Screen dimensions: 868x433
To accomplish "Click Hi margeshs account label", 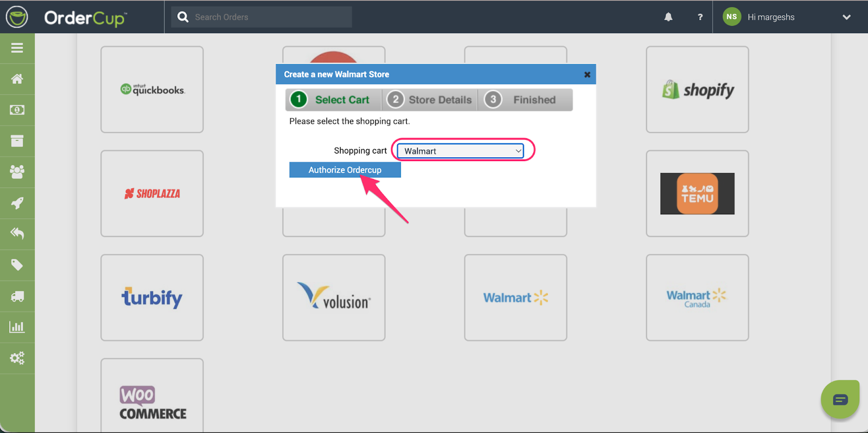I will [x=771, y=17].
